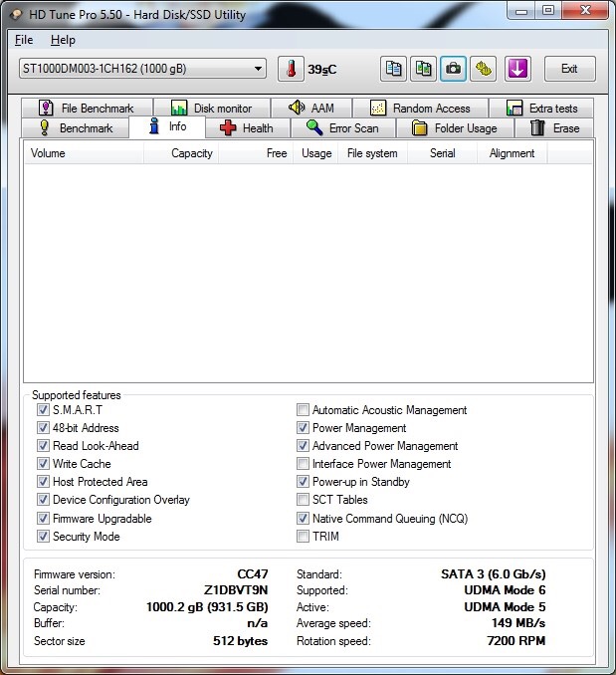This screenshot has width=616, height=675.
Task: Click the SATA 3 (6.0 Gb/s) value
Action: click(493, 573)
